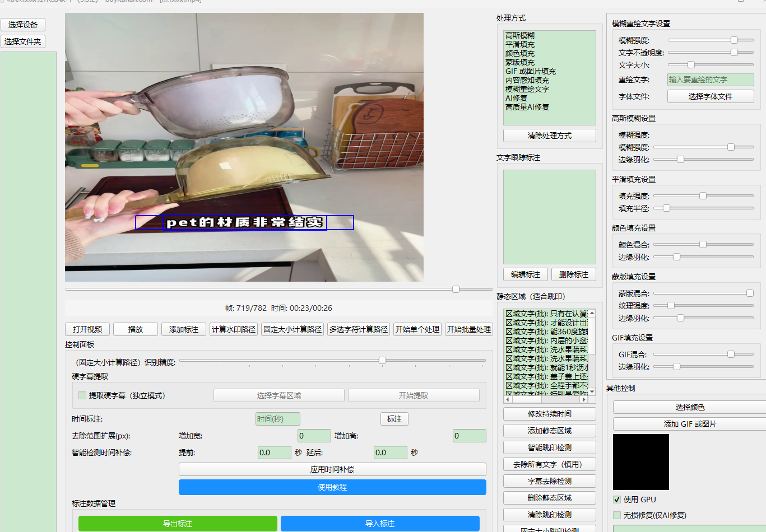
Task: Select 高斯模糊 in the 处理方式 list
Action: pyautogui.click(x=519, y=35)
